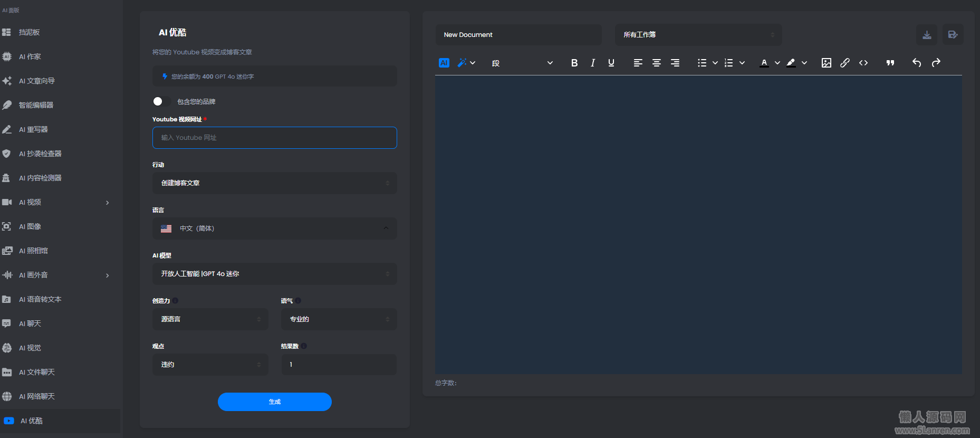The width and height of the screenshot is (980, 438).
Task: Center align the text
Action: coord(657,63)
